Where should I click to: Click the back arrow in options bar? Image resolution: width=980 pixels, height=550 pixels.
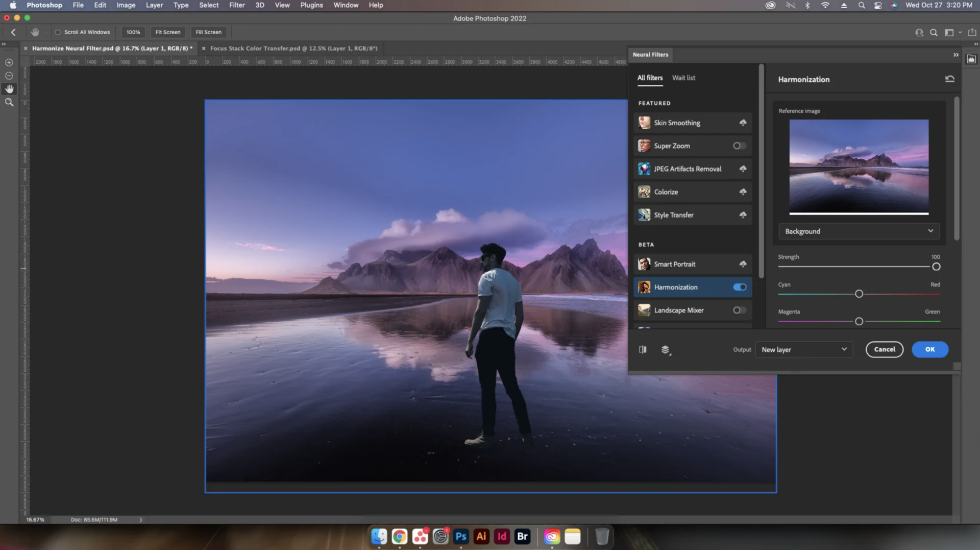click(x=13, y=32)
